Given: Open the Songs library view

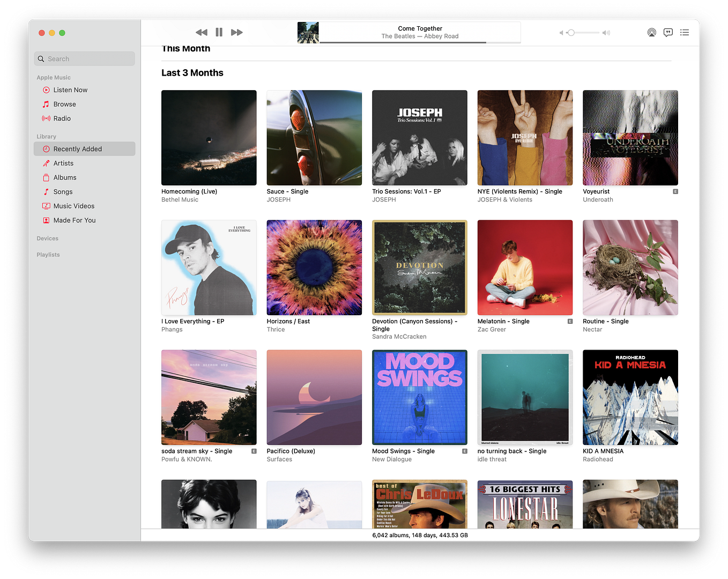Looking at the screenshot, I should pos(63,191).
